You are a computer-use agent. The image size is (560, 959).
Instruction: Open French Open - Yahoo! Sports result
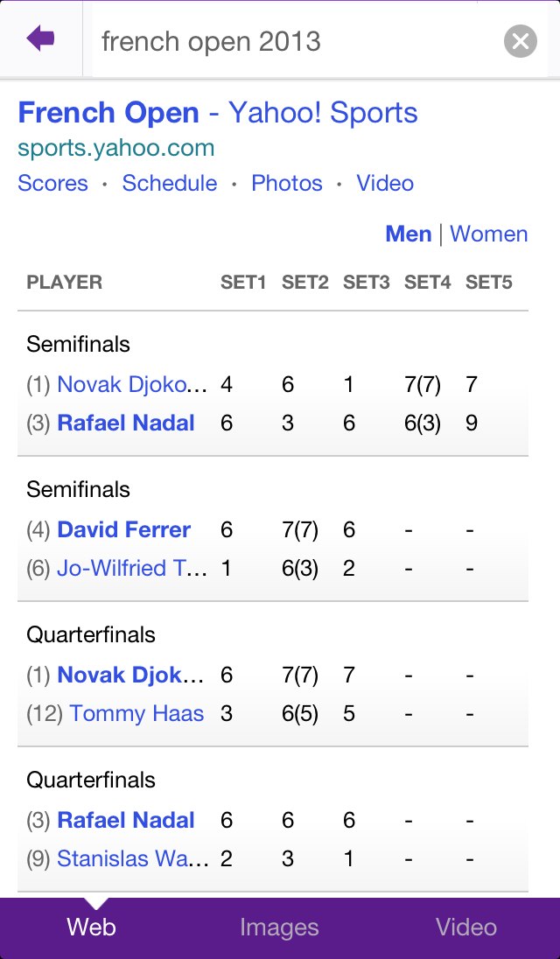[218, 113]
